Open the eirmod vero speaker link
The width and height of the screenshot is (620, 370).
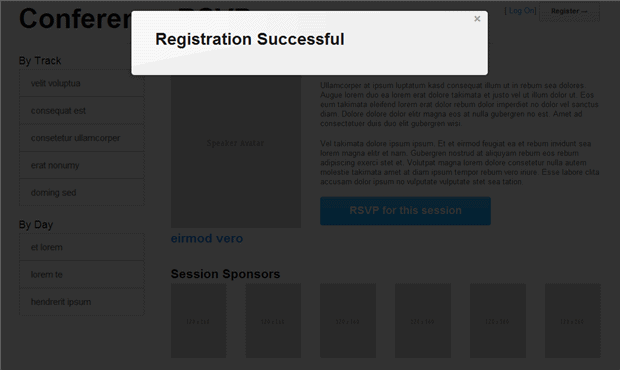pos(207,238)
